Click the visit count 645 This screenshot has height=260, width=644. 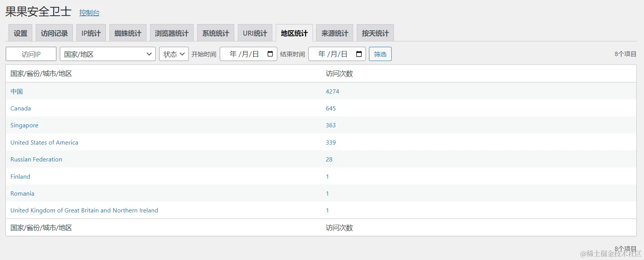coord(331,109)
